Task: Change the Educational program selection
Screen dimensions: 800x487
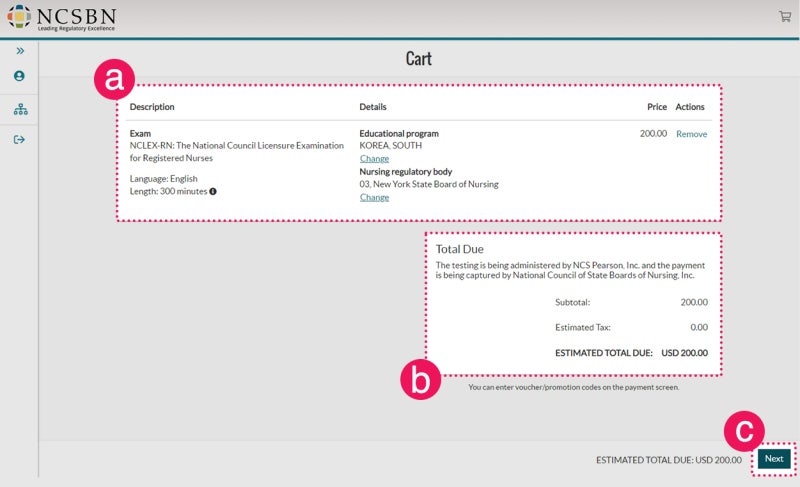Action: tap(374, 159)
